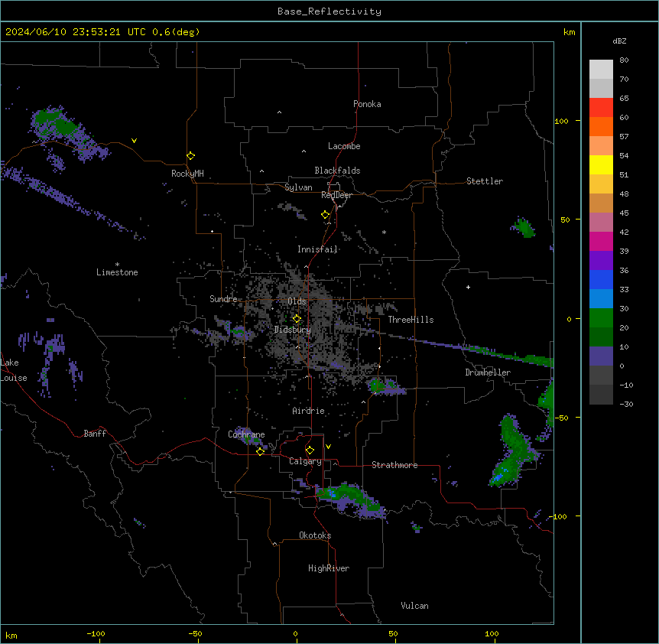This screenshot has height=644, width=659.
Task: Click the Banff label
Action: coord(95,434)
